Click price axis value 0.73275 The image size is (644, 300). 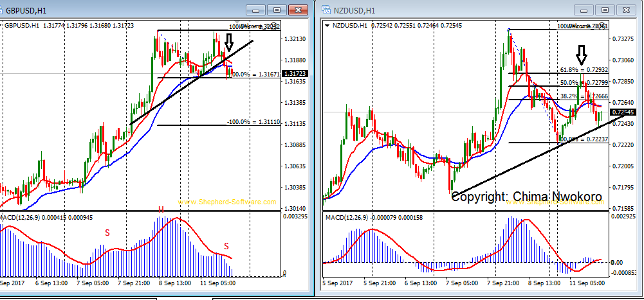622,39
